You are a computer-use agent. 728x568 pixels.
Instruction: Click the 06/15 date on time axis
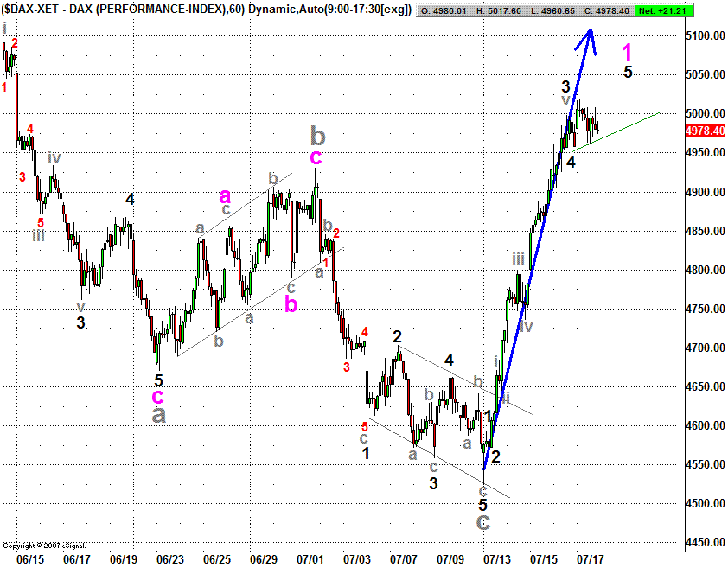(x=29, y=560)
